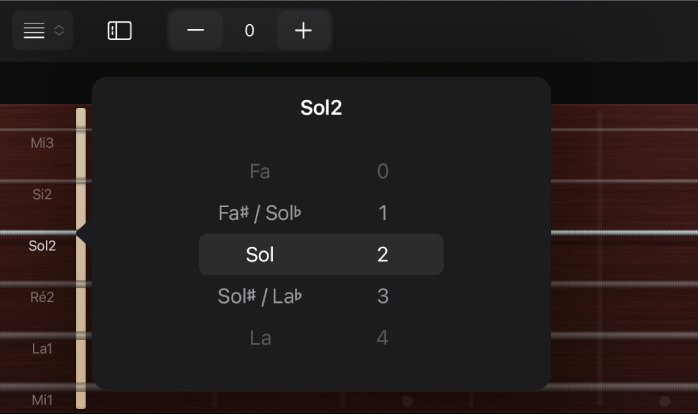This screenshot has width=700, height=415.
Task: Choose Fa♯ / Sol♭ in the note picker
Action: click(260, 213)
